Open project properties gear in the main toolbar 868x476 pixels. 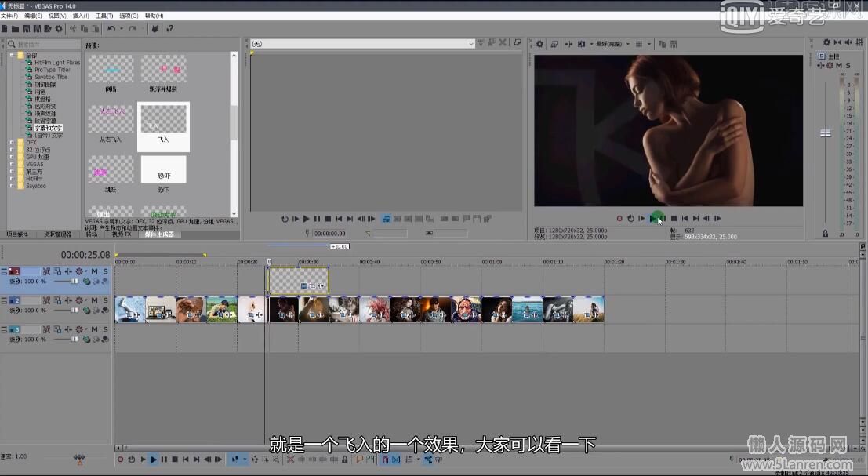(59, 29)
